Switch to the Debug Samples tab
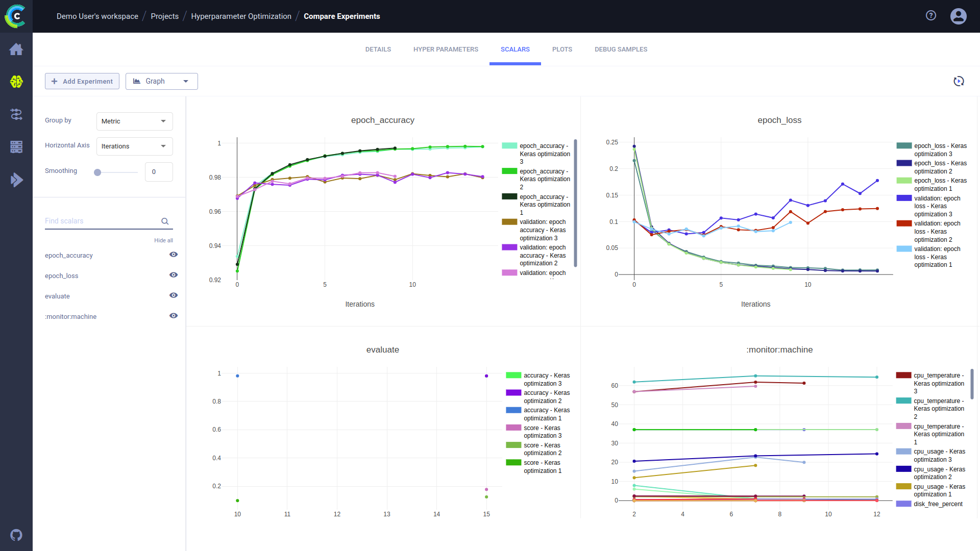The height and width of the screenshot is (551, 980). 621,49
